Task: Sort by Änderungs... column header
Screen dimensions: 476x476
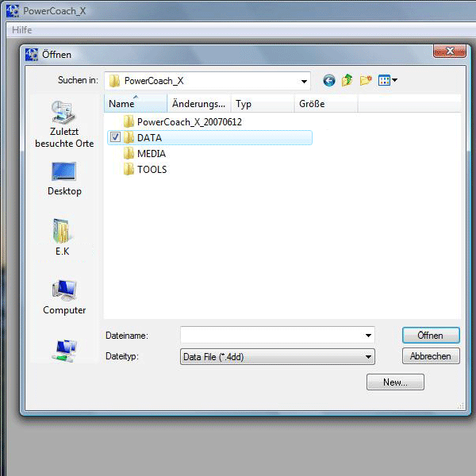Action: pos(199,103)
